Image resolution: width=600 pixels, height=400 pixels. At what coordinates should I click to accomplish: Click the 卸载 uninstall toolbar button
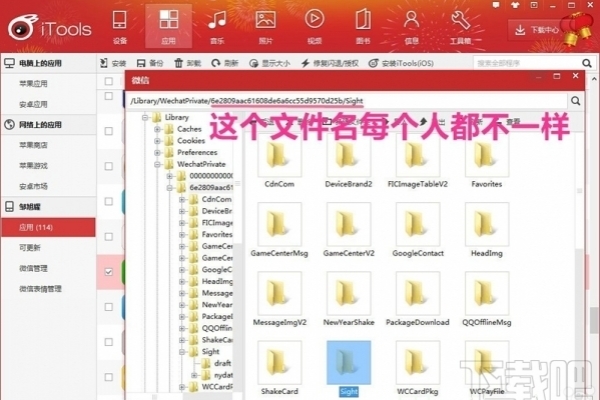click(x=188, y=63)
